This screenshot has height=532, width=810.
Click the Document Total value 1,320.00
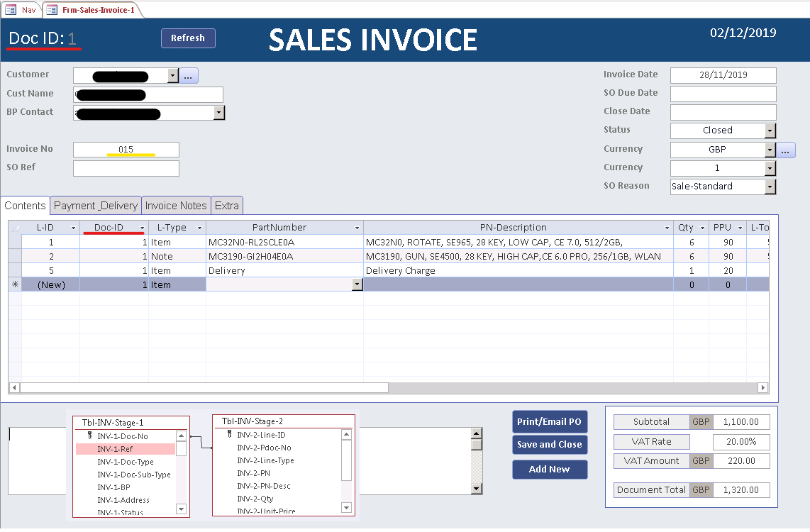pyautogui.click(x=741, y=489)
